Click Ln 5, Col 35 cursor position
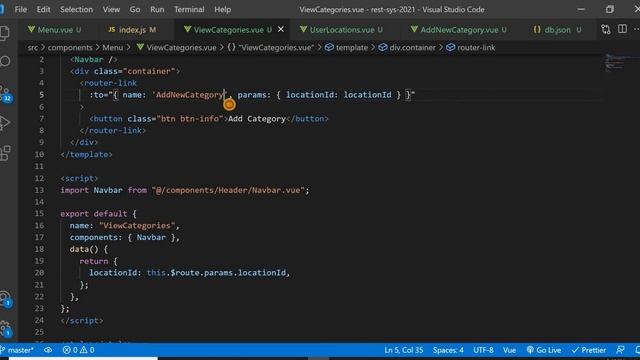Viewport: 640px width, 360px height. (403, 350)
